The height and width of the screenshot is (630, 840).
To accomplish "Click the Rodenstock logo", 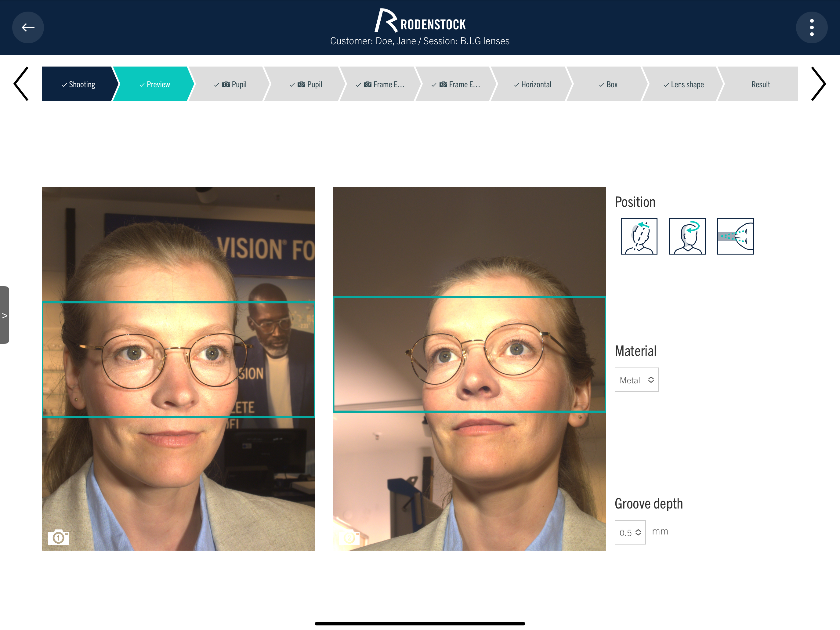I will click(420, 21).
